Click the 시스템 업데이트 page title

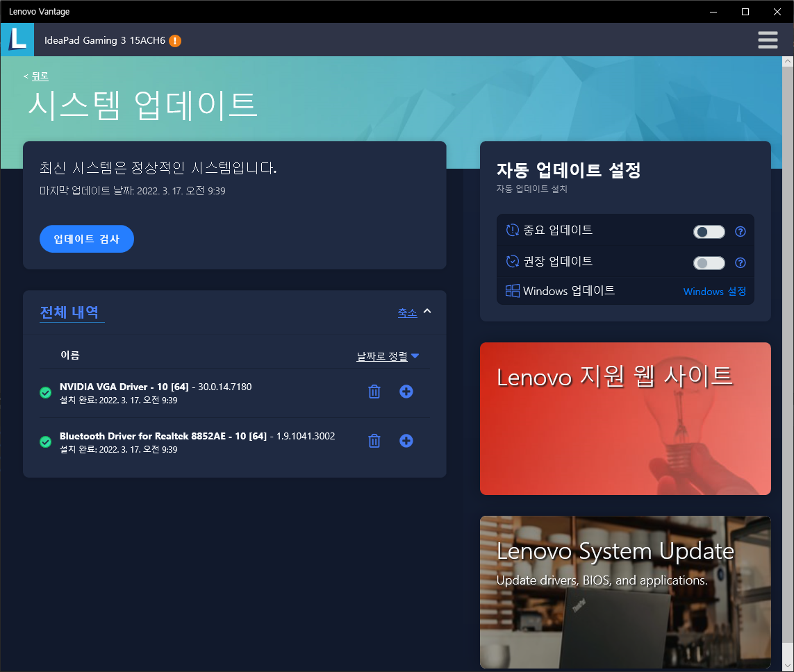pyautogui.click(x=142, y=106)
